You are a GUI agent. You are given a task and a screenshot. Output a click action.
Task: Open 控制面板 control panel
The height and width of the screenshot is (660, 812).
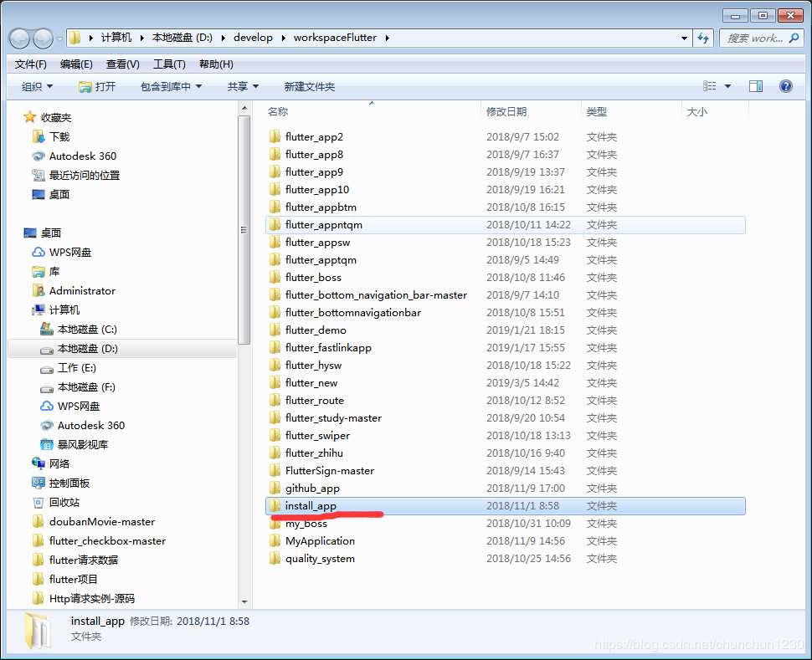click(60, 483)
